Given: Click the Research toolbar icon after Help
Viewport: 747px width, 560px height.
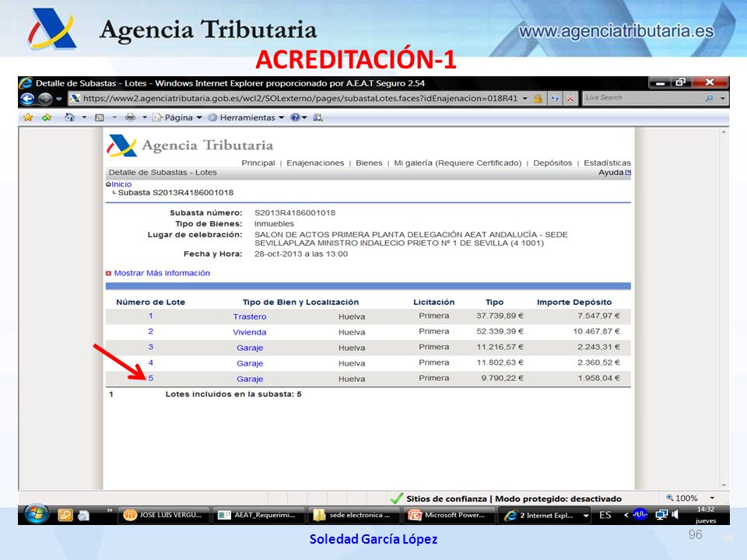Looking at the screenshot, I should point(317,117).
